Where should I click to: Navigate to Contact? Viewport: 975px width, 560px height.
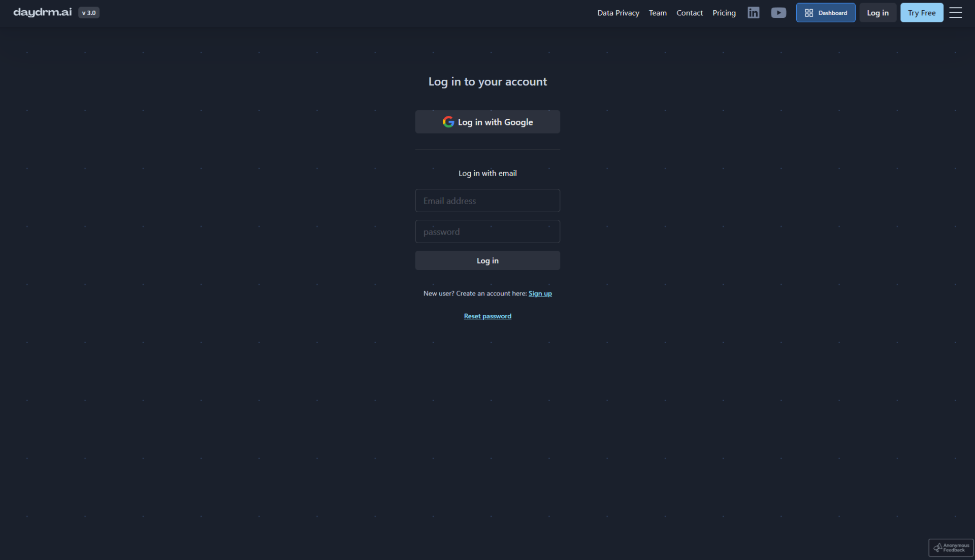coord(689,13)
